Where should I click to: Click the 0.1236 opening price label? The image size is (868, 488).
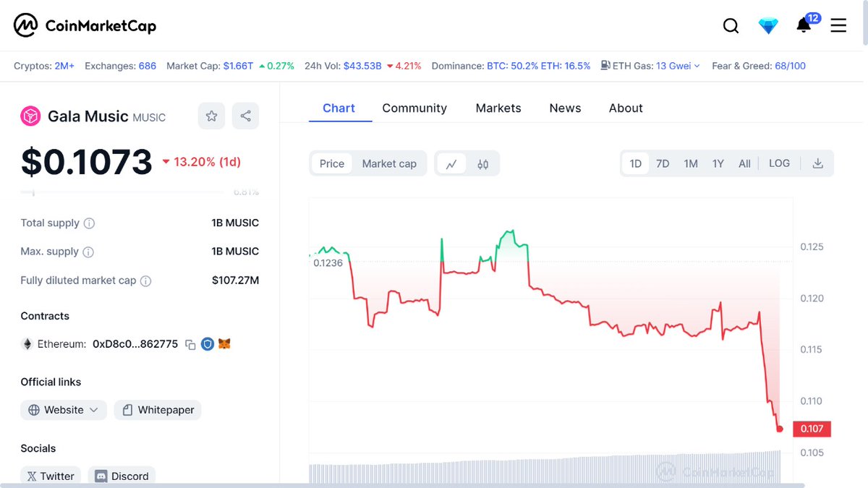coord(328,263)
